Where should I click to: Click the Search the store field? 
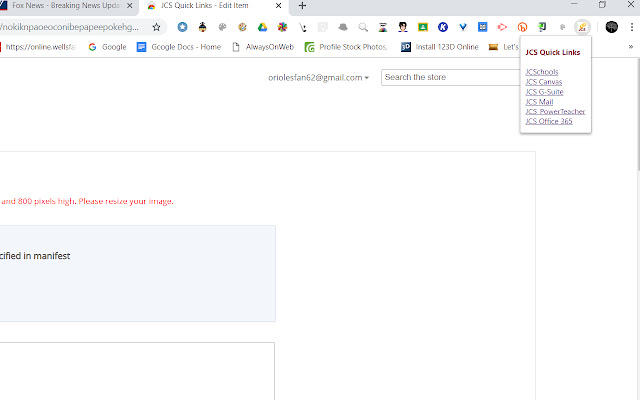451,78
